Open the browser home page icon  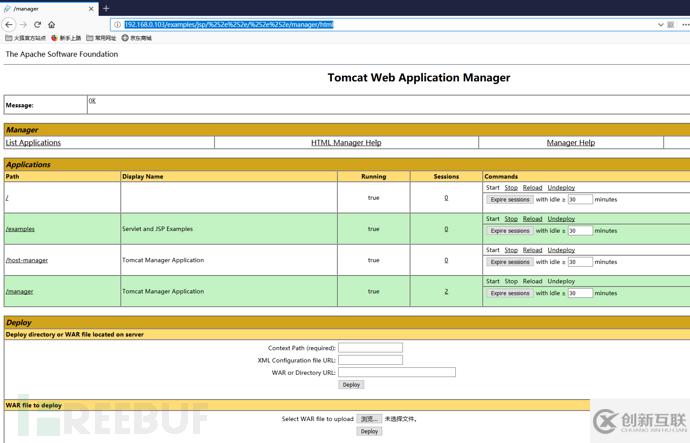tap(51, 25)
